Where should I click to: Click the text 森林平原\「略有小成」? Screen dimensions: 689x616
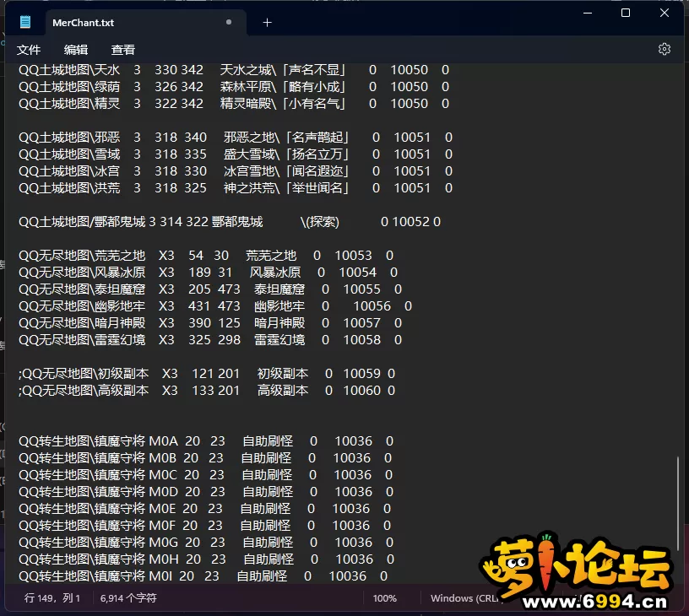coord(283,87)
